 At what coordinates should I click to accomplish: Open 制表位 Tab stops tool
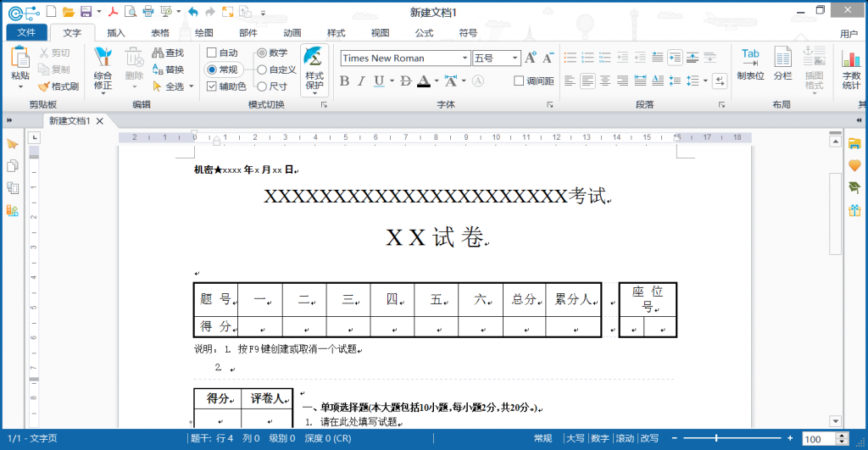tap(751, 64)
